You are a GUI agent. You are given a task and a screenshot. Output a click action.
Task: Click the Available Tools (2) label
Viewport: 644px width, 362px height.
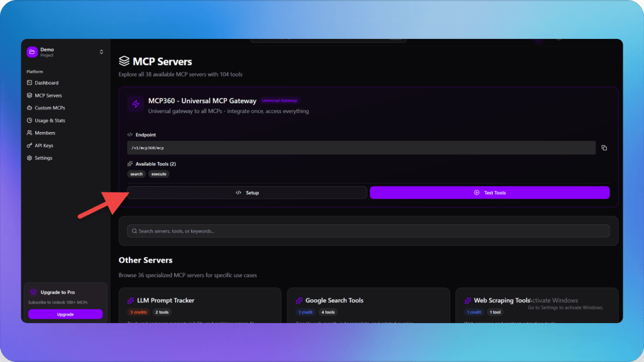(156, 164)
